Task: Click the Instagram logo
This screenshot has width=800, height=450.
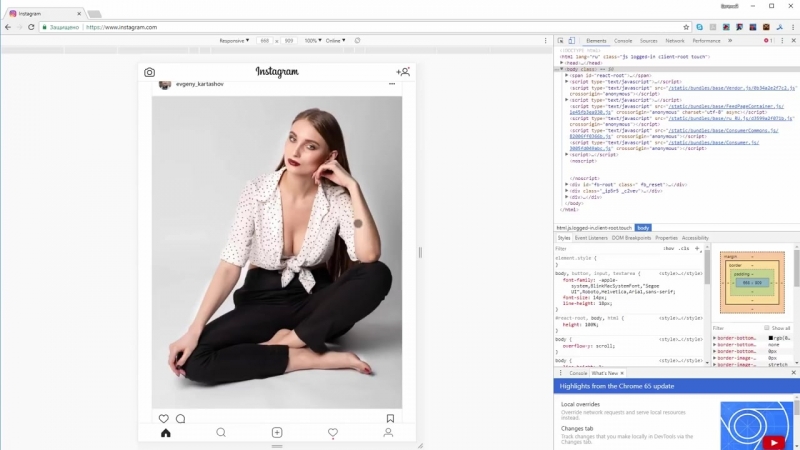Action: (277, 72)
